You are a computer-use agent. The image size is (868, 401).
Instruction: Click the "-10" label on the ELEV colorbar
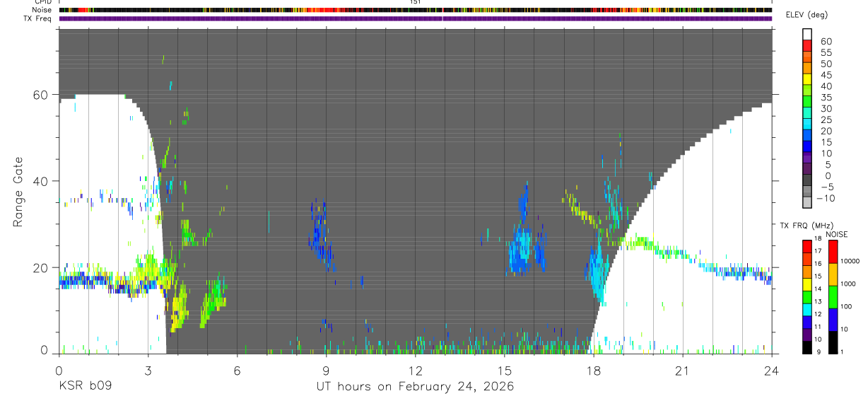pyautogui.click(x=826, y=199)
